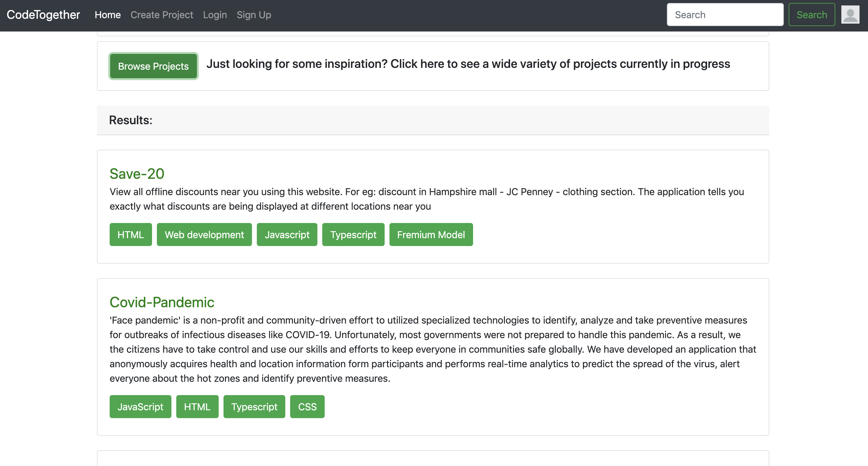
Task: Select the JavaScript tag under Covid-Pandemic
Action: pyautogui.click(x=140, y=406)
